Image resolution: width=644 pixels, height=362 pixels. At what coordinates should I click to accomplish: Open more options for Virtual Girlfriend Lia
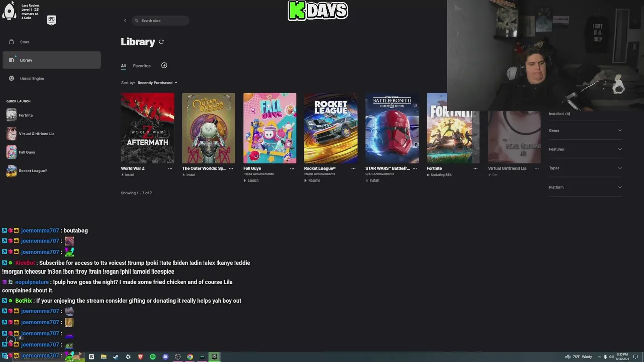[536, 169]
